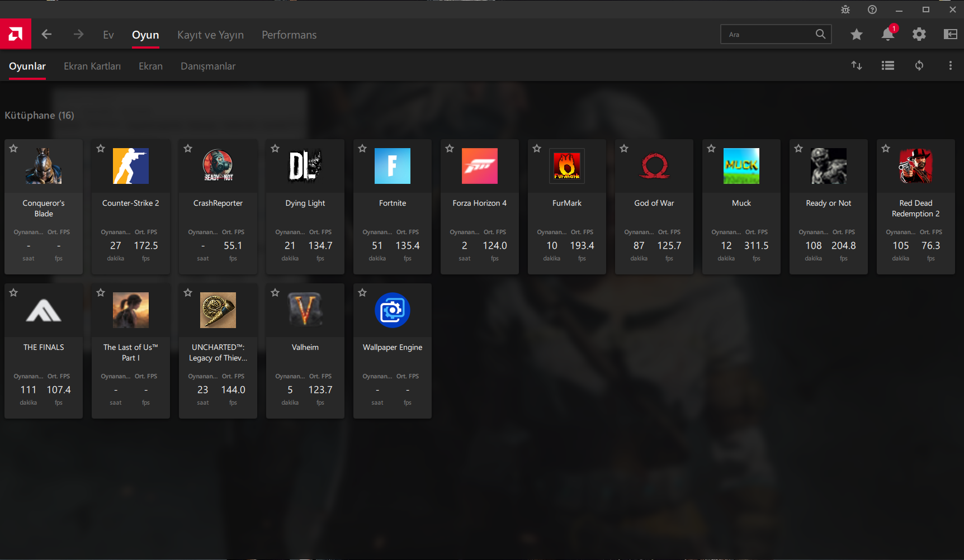The height and width of the screenshot is (560, 964).
Task: Open the three-dot more options menu
Action: 950,65
